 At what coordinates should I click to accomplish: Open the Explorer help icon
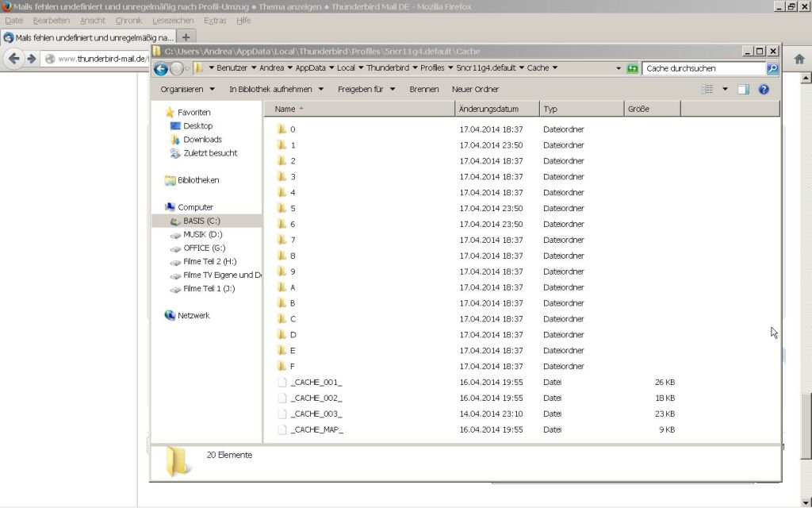764,90
